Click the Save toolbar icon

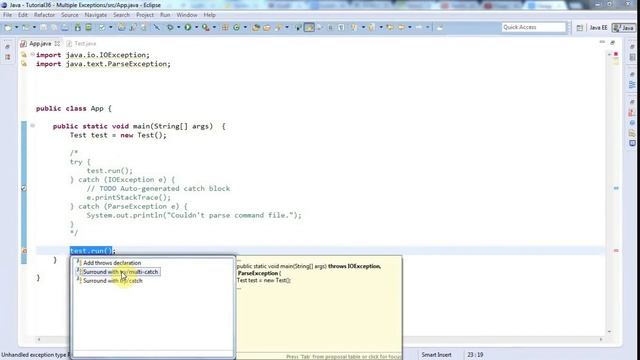click(x=43, y=27)
